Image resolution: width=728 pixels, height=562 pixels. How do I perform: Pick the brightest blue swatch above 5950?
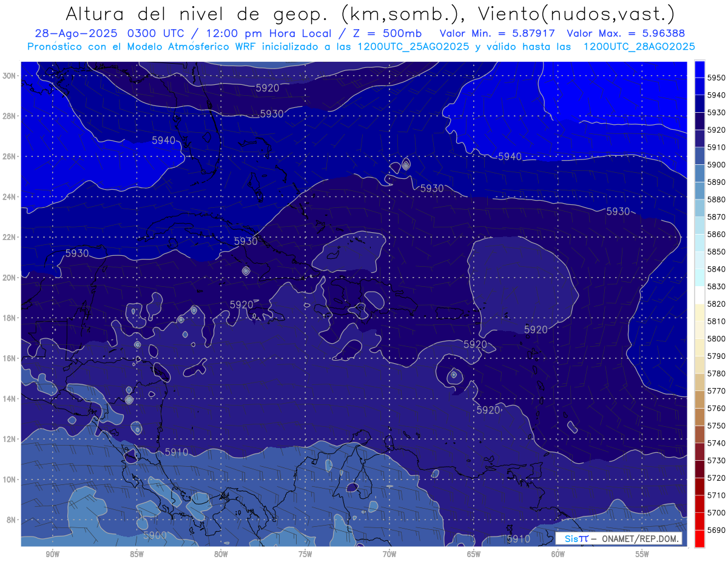click(699, 69)
